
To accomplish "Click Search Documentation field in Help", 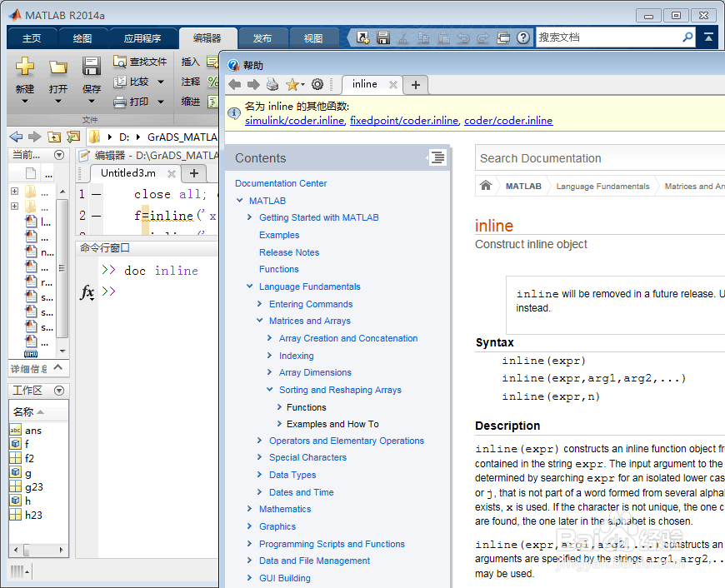I will pos(600,158).
